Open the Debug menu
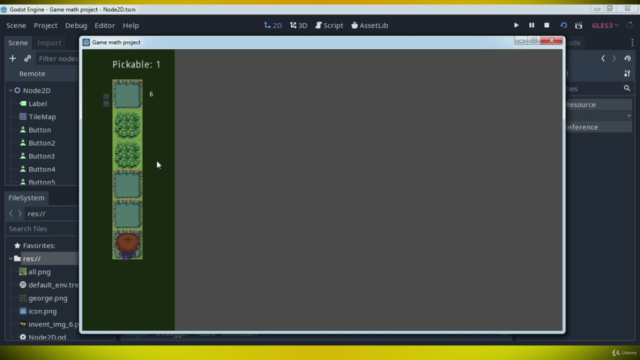 [x=76, y=25]
